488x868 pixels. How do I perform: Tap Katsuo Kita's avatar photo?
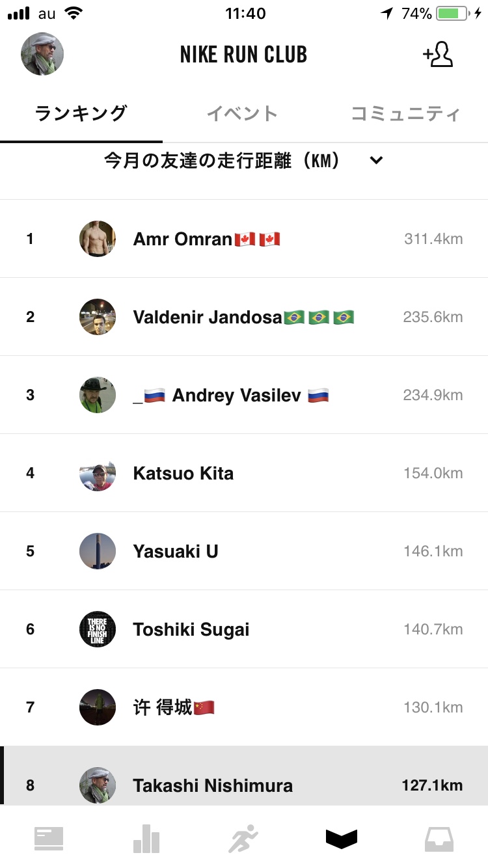98,473
